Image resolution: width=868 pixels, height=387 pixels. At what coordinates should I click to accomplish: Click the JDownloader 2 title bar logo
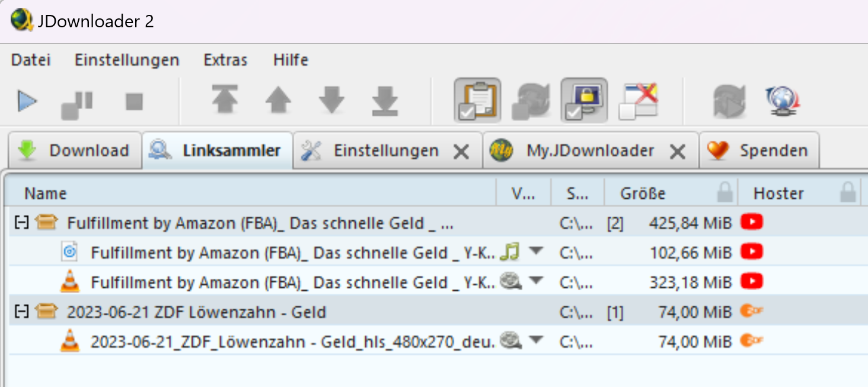22,21
